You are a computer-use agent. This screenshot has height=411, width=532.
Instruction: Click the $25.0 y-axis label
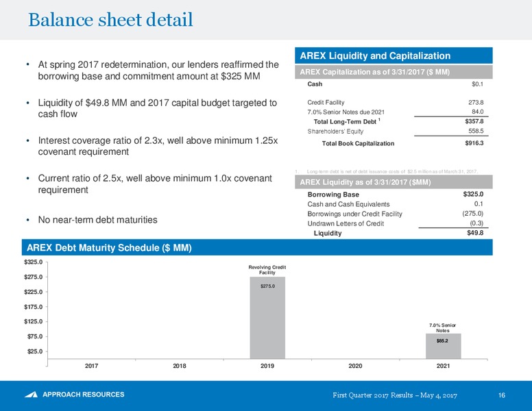[35, 351]
